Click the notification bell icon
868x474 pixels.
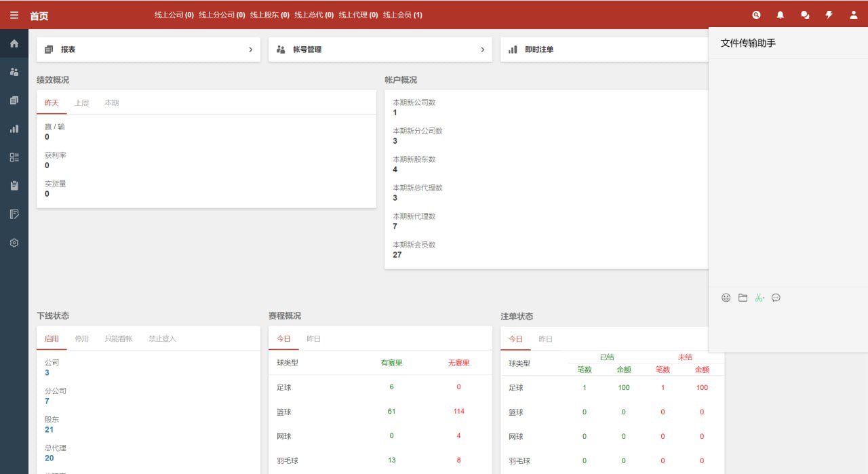coord(781,15)
